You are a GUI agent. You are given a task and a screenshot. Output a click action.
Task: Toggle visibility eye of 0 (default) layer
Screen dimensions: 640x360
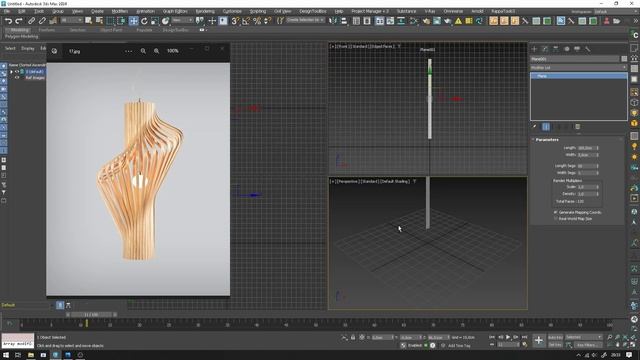click(17, 71)
